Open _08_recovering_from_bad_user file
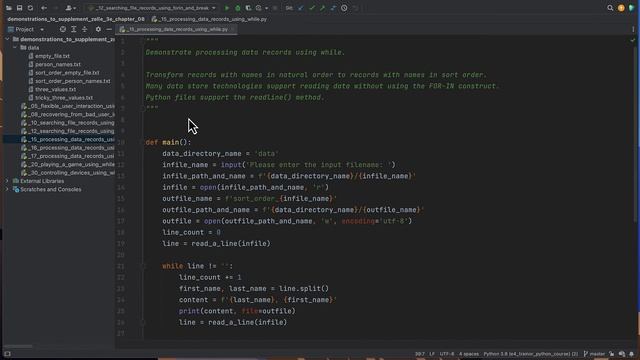 (68, 114)
